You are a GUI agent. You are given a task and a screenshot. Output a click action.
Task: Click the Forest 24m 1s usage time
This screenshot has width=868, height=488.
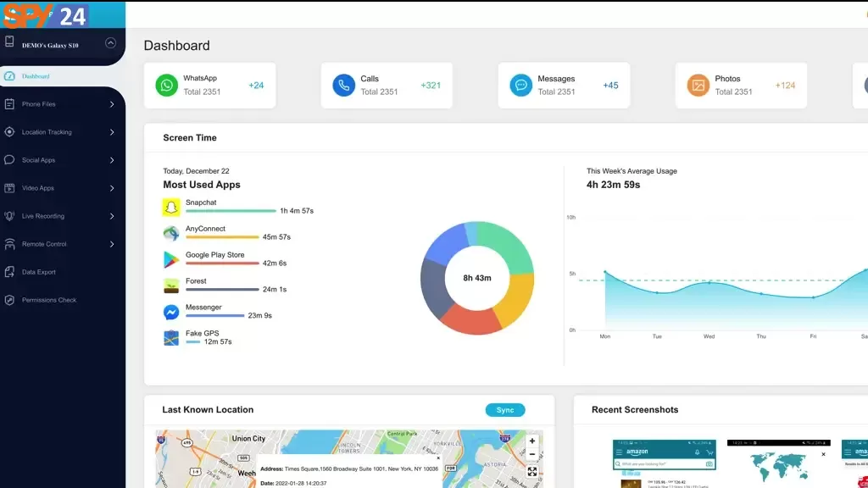(x=275, y=290)
